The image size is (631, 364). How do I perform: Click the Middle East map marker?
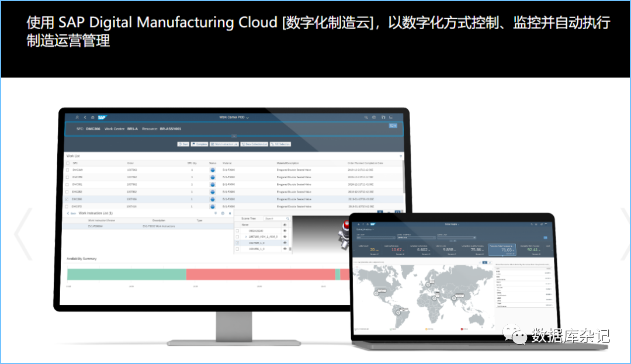coord(434,298)
